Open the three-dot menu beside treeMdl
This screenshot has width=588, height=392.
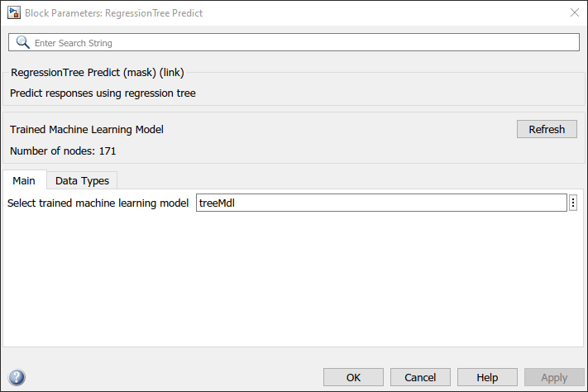click(x=573, y=203)
